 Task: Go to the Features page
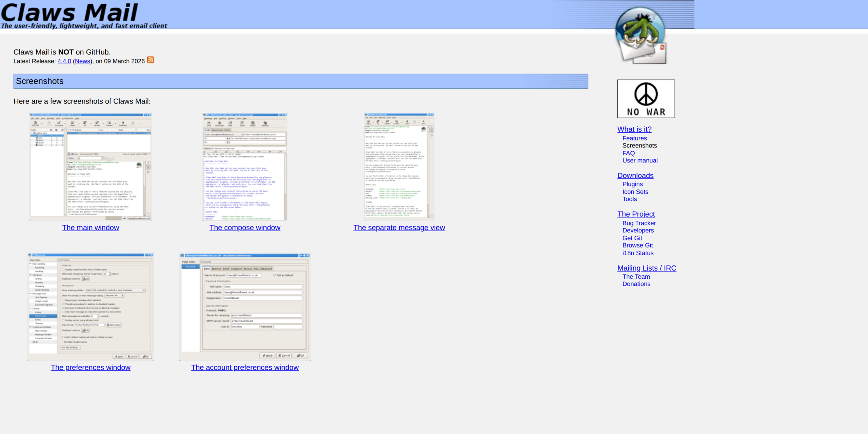634,138
